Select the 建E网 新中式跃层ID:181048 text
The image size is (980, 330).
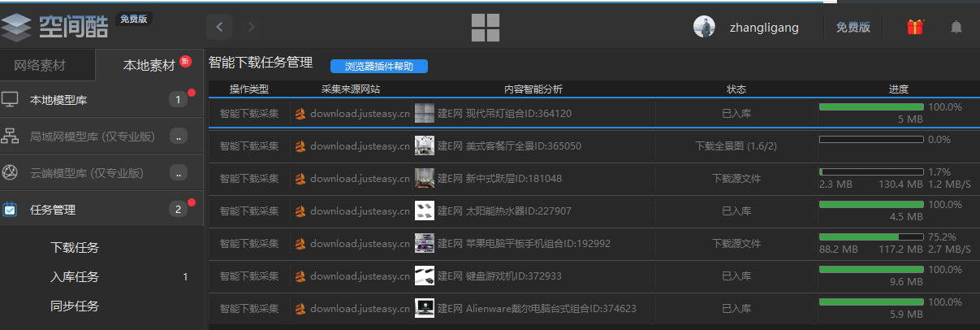[499, 179]
